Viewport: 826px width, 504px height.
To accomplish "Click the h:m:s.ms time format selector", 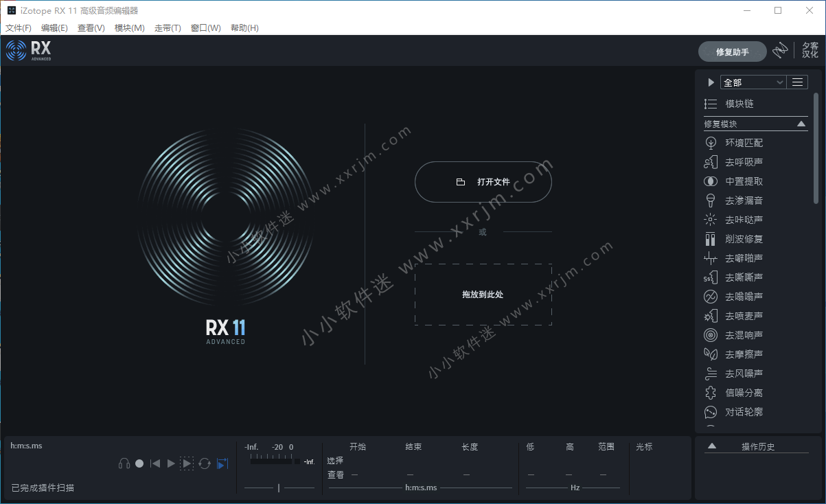I will (421, 488).
